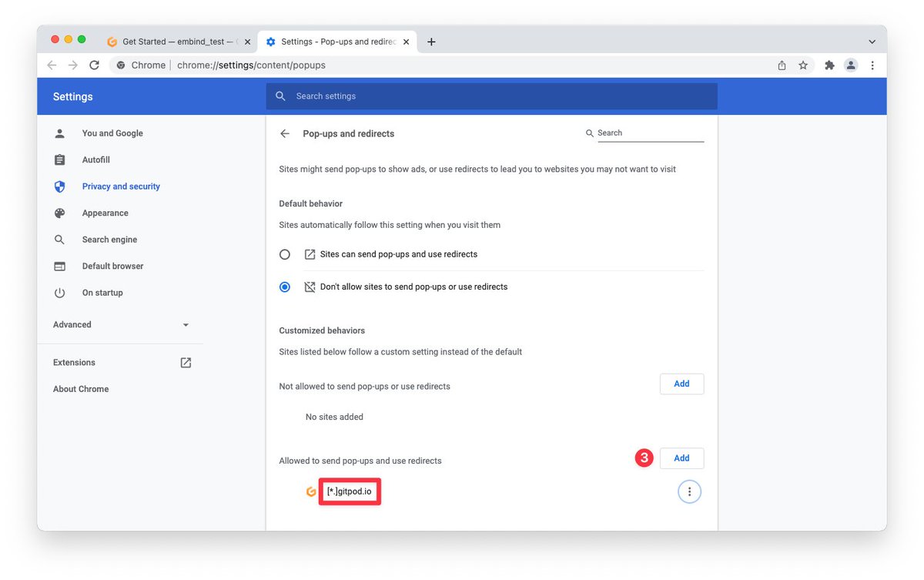Click the Search engine sidebar entry

(x=109, y=239)
